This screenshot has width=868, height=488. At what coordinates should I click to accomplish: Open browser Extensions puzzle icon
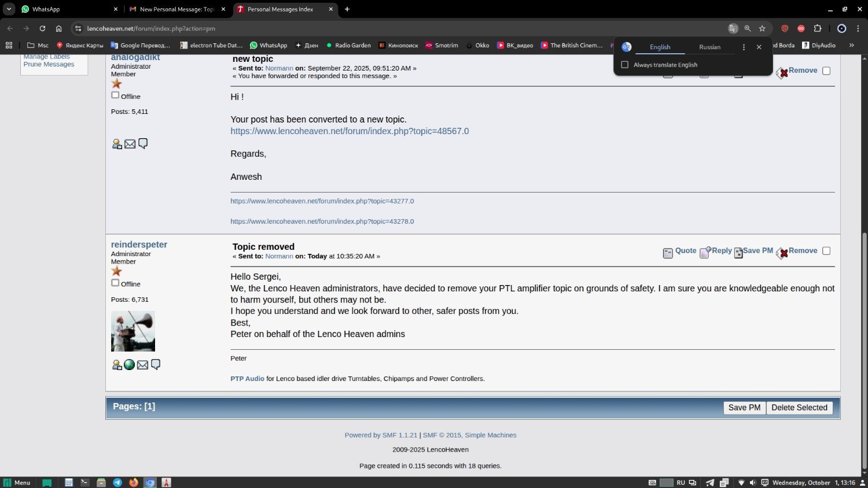coord(817,28)
